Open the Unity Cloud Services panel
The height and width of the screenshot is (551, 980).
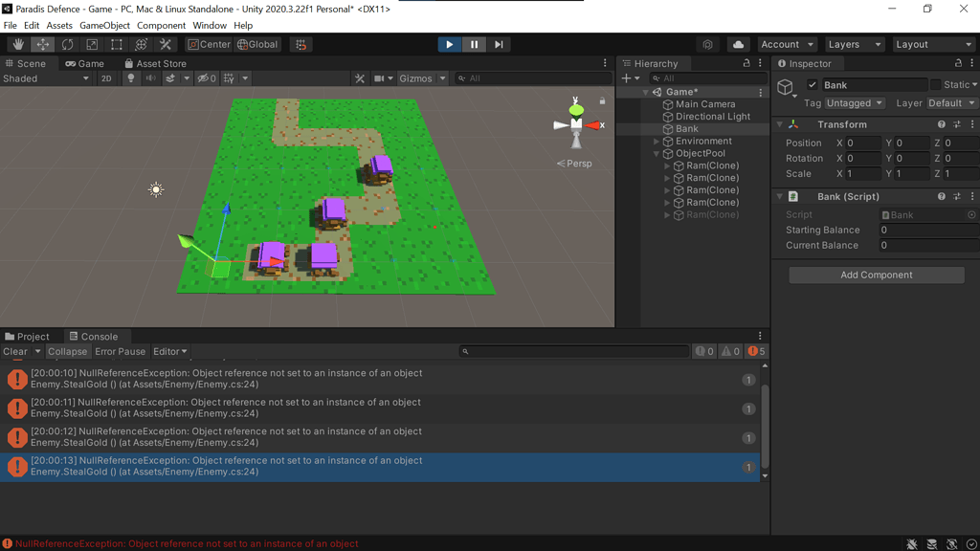[x=737, y=44]
